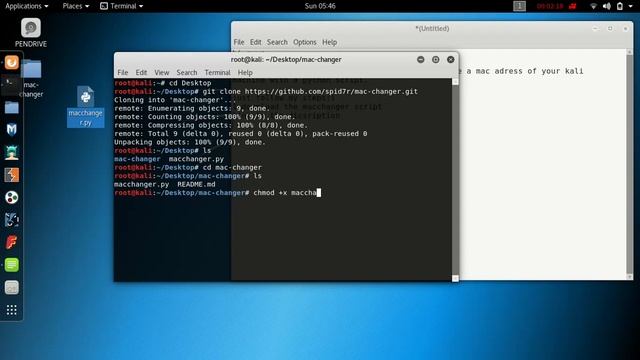Image resolution: width=640 pixels, height=360 pixels.
Task: Select the macchanger.py file on the desktop
Action: [x=85, y=107]
